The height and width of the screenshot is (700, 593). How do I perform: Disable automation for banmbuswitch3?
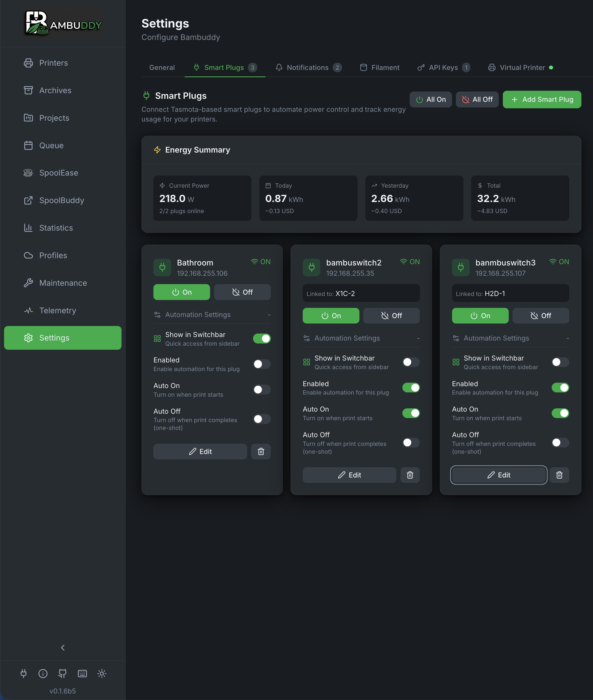(x=560, y=388)
